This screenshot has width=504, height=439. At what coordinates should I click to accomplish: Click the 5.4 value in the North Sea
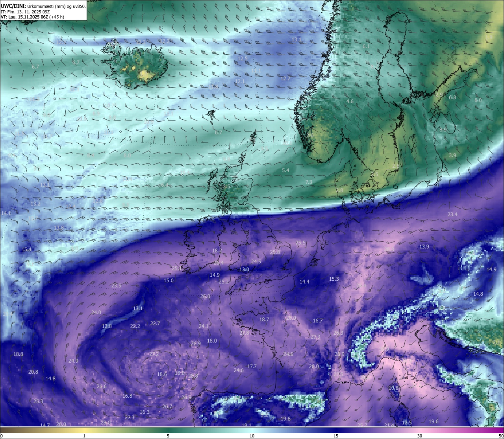[285, 170]
